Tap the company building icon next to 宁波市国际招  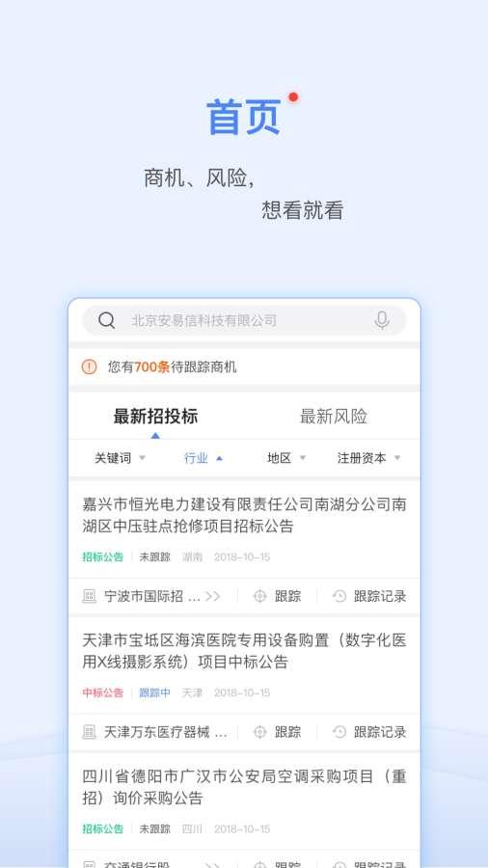tap(89, 596)
